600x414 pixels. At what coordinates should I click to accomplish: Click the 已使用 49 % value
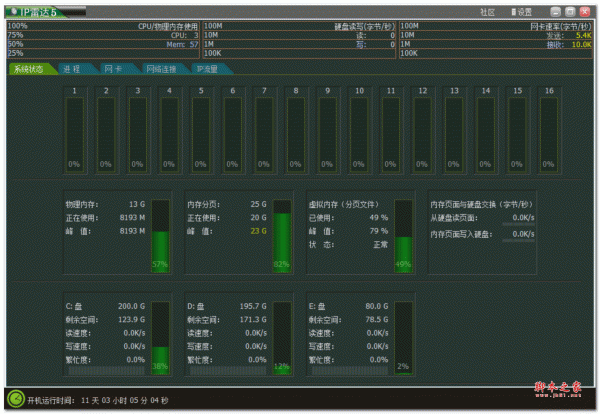[x=379, y=218]
